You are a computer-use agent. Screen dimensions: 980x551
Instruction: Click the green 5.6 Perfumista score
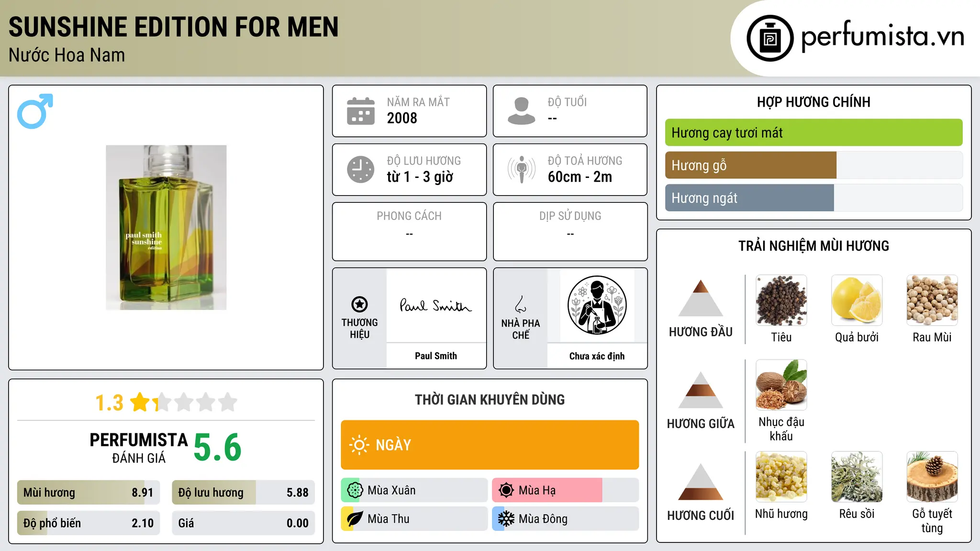click(x=218, y=448)
